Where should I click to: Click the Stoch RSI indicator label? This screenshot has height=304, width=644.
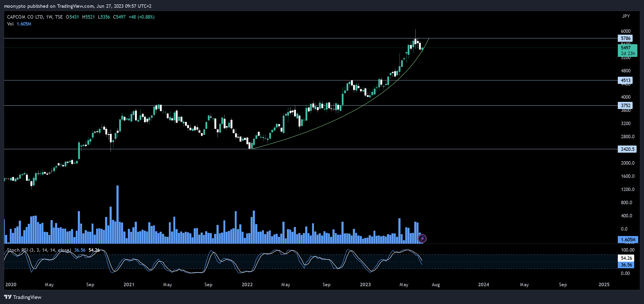coord(39,250)
